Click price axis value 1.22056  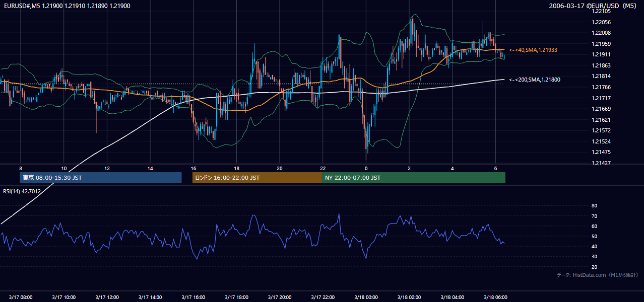click(601, 22)
